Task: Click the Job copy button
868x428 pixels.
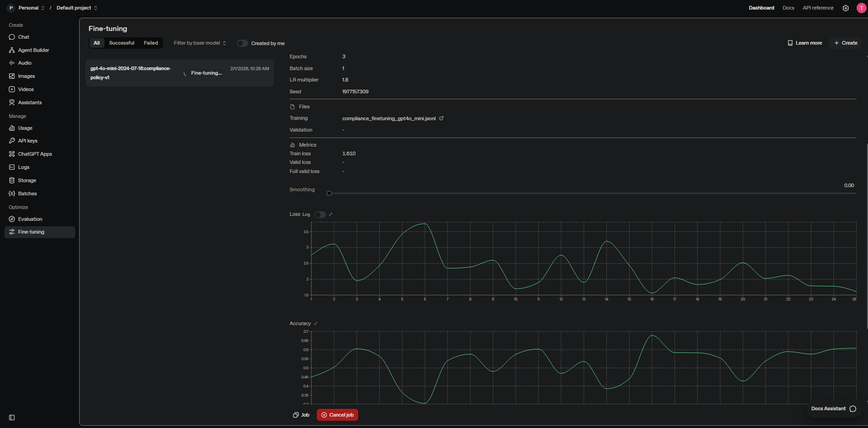Action: point(301,415)
